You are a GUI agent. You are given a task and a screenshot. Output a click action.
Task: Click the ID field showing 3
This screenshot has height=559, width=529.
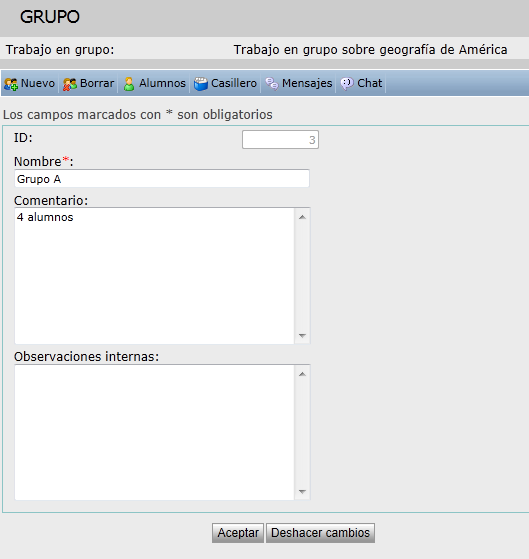point(280,139)
